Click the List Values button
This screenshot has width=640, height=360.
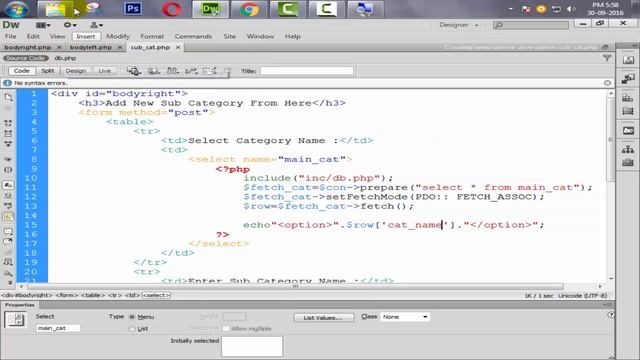tap(324, 318)
